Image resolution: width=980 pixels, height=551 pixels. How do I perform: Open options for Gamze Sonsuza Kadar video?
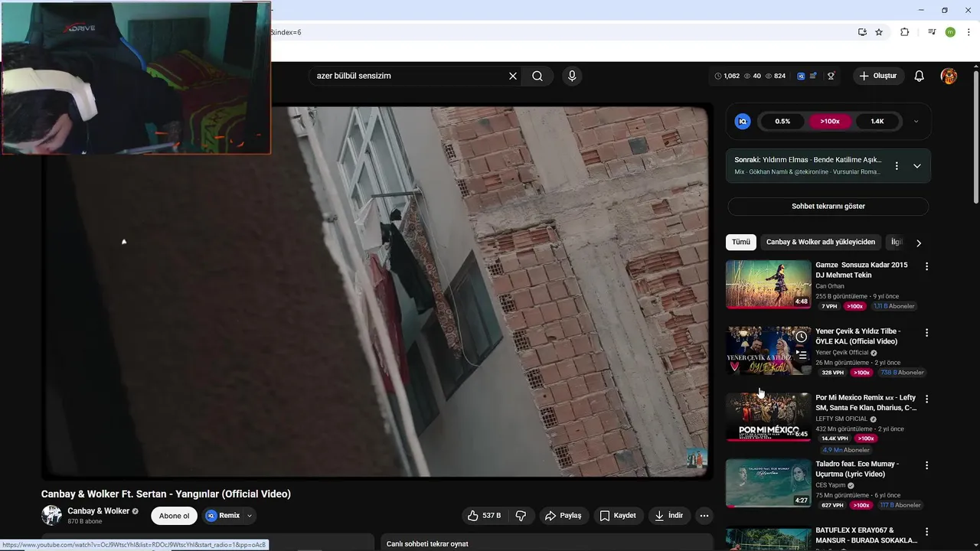926,266
